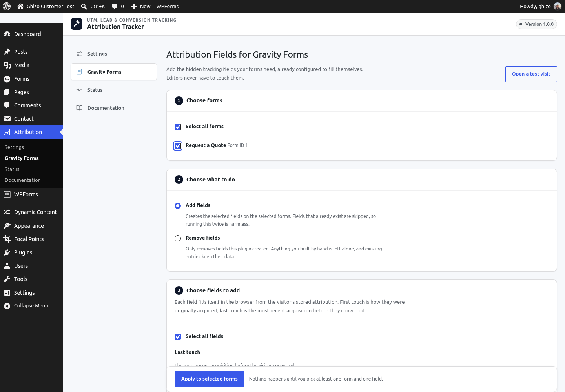This screenshot has width=565, height=392.
Task: Click the WPForms sidebar icon
Action: click(7, 194)
